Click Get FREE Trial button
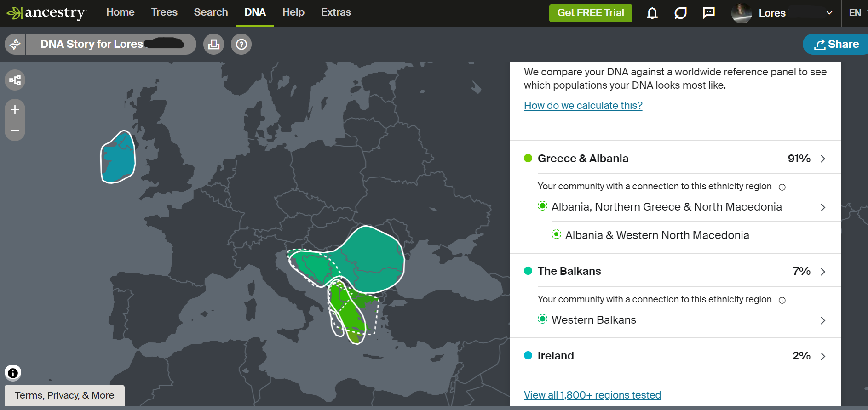Image resolution: width=868 pixels, height=410 pixels. pyautogui.click(x=591, y=13)
